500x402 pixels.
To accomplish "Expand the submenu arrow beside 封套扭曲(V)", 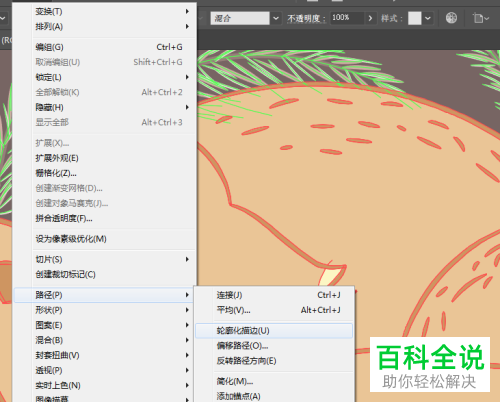I will pos(187,355).
